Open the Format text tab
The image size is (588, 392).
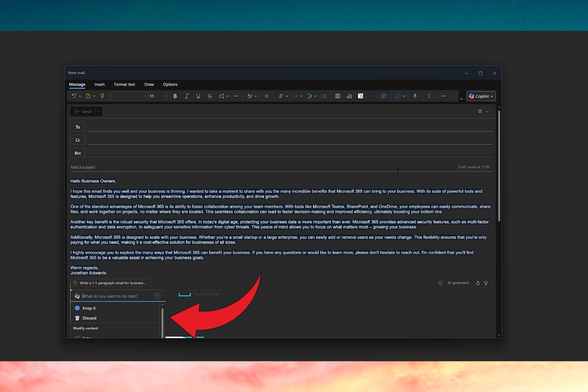click(x=124, y=84)
